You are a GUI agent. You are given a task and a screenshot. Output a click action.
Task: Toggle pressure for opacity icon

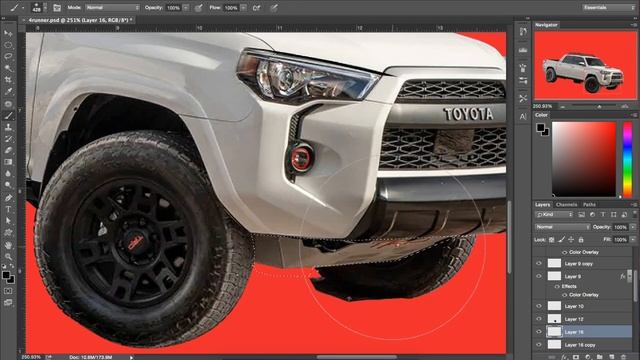pos(198,8)
